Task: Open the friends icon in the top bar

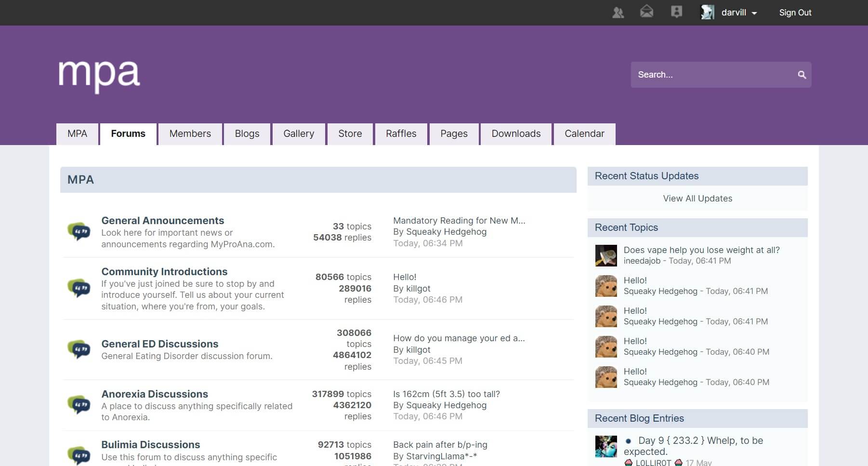Action: click(x=618, y=13)
